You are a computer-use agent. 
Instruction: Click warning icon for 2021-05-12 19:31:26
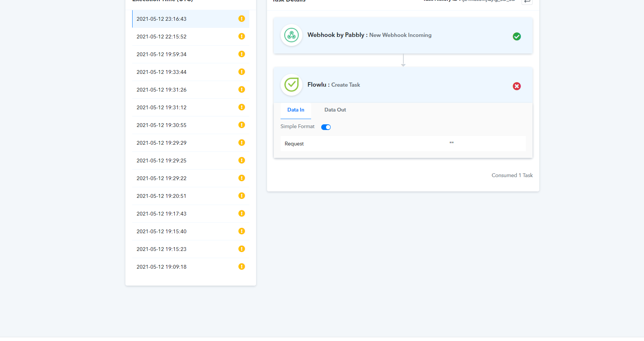tap(242, 89)
